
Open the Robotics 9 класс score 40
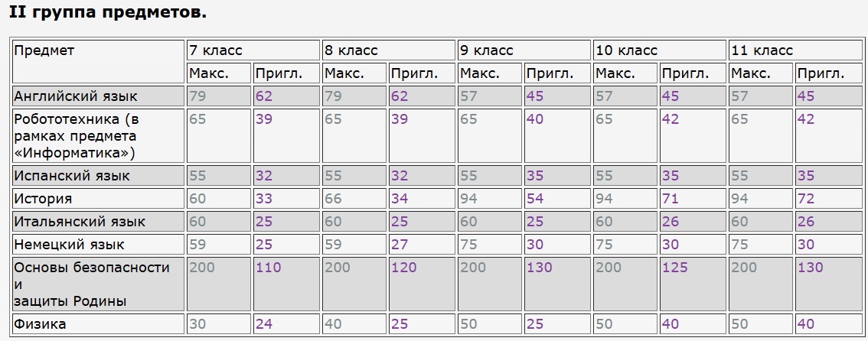coord(534,119)
